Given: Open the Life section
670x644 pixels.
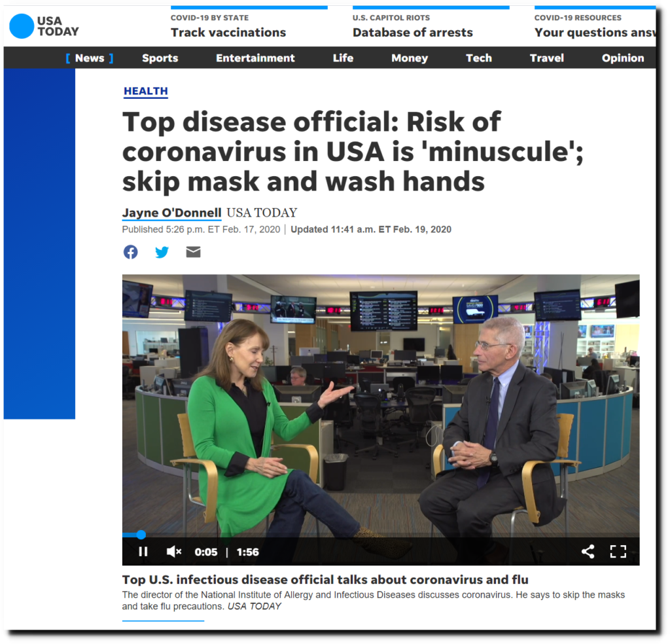Looking at the screenshot, I should point(343,58).
